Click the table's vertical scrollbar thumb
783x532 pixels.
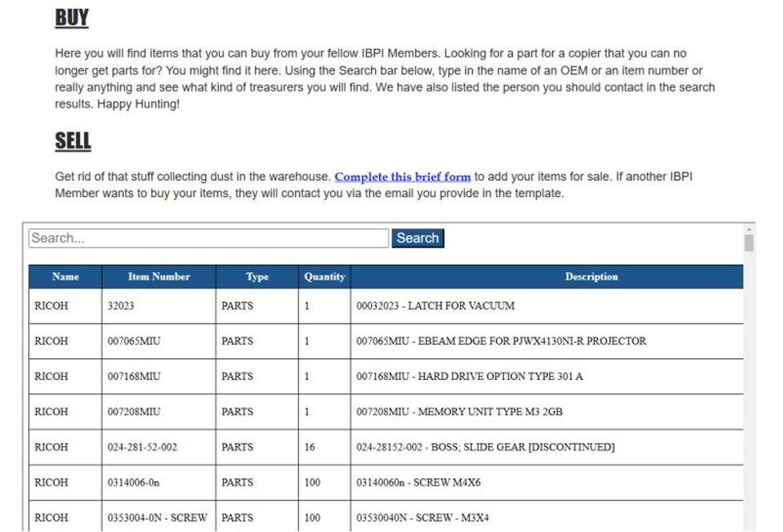tap(749, 244)
